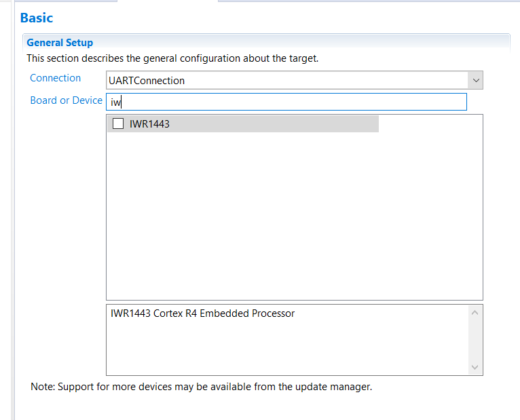
Task: Click the IWR1443 Cortex R4 description text
Action: (x=202, y=313)
